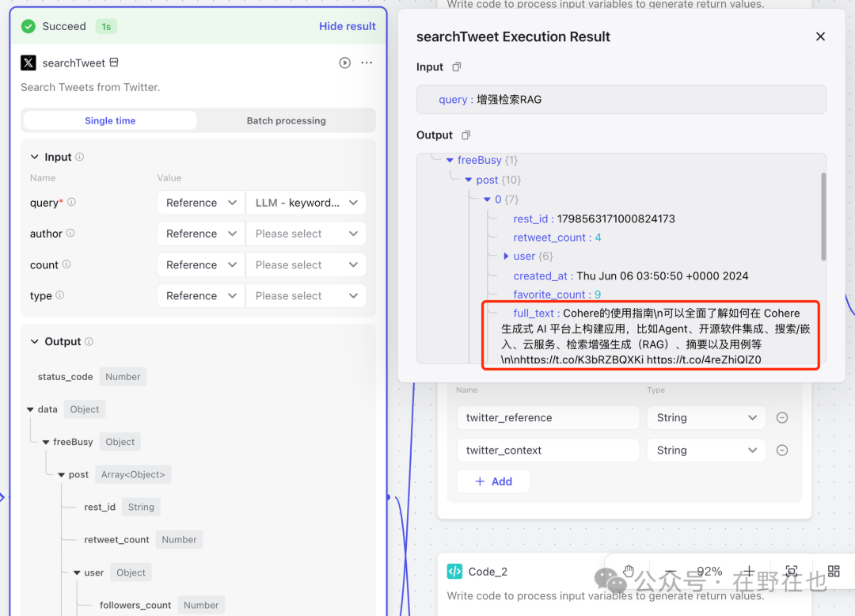Image resolution: width=855 pixels, height=616 pixels.
Task: Click the info icon beside type
Action: coord(60,295)
